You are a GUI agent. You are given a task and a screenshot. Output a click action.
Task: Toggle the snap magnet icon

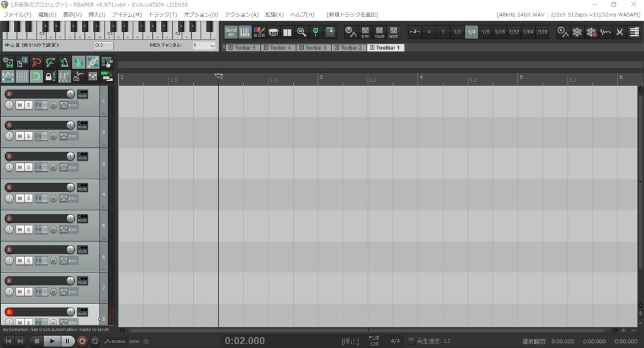point(36,76)
